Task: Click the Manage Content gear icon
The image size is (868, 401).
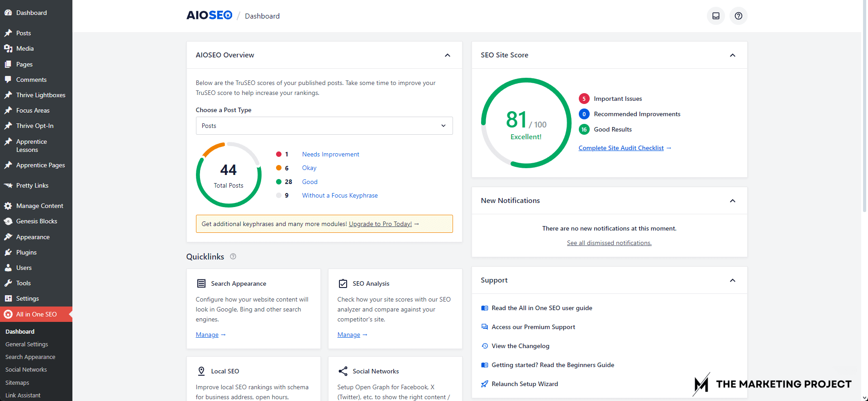Action: (8, 206)
